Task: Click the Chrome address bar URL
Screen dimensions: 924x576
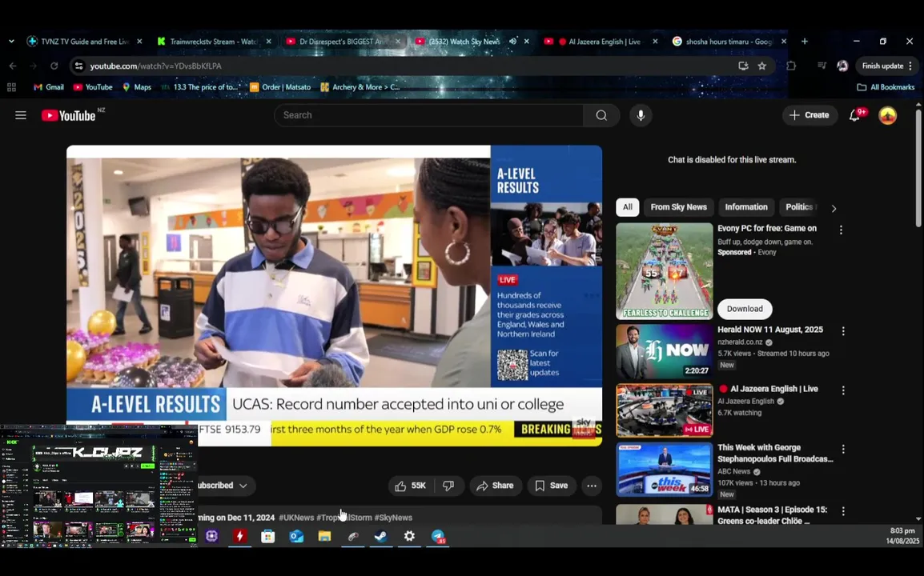Action: pyautogui.click(x=155, y=66)
